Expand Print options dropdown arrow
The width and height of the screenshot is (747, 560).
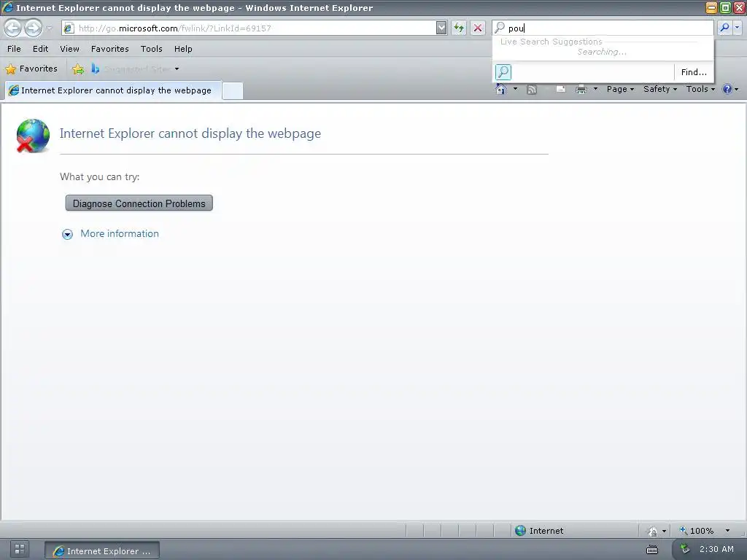tap(595, 89)
